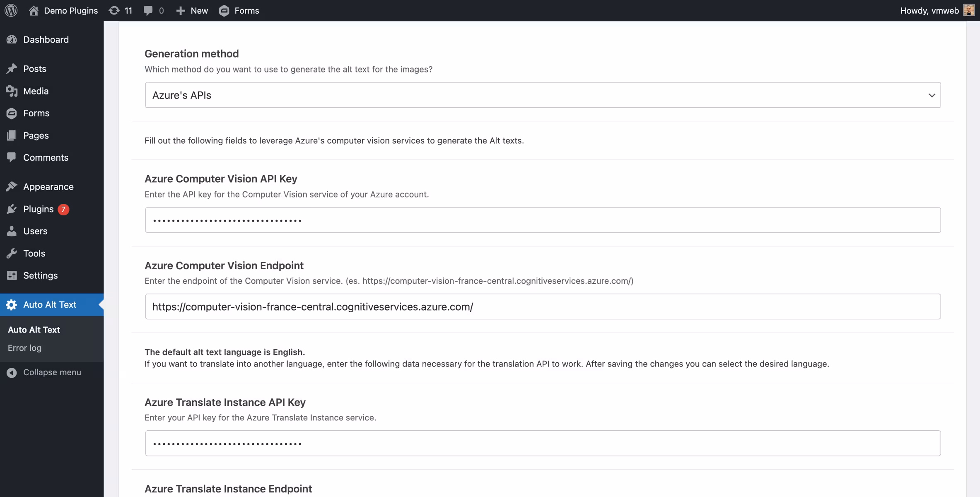Select the Appearance menu item

coord(52,187)
